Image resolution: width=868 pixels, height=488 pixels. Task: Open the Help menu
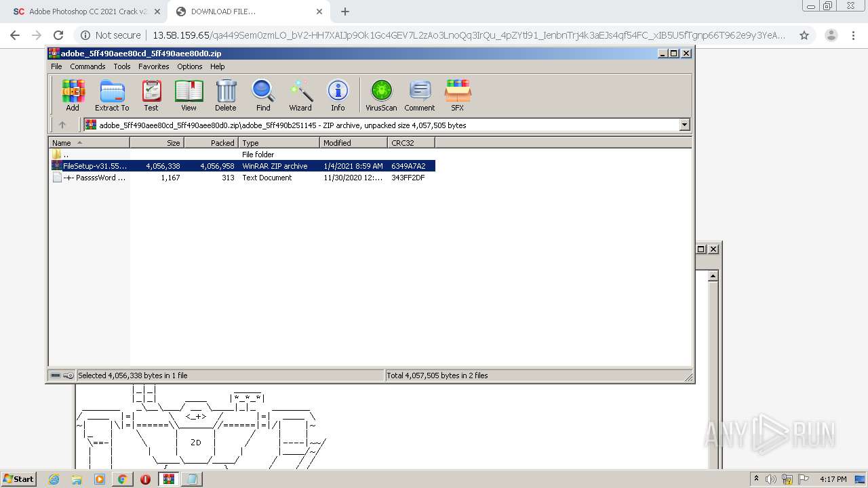[x=218, y=66]
